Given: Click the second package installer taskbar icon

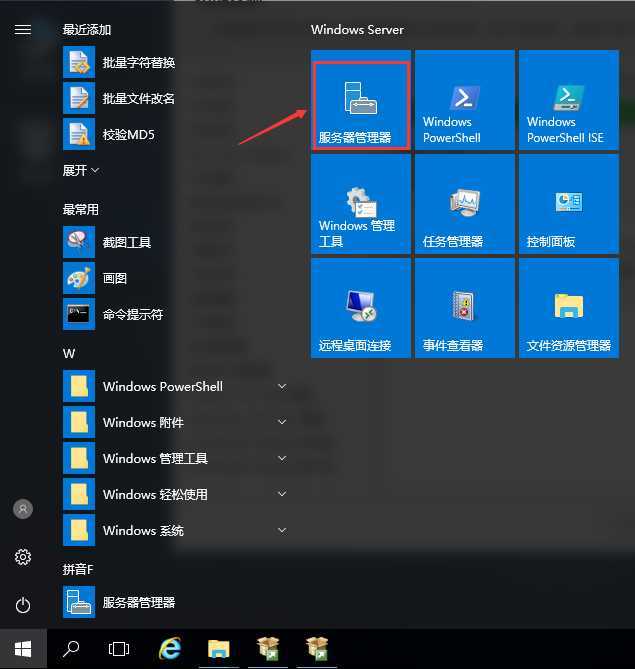Looking at the screenshot, I should tap(317, 649).
